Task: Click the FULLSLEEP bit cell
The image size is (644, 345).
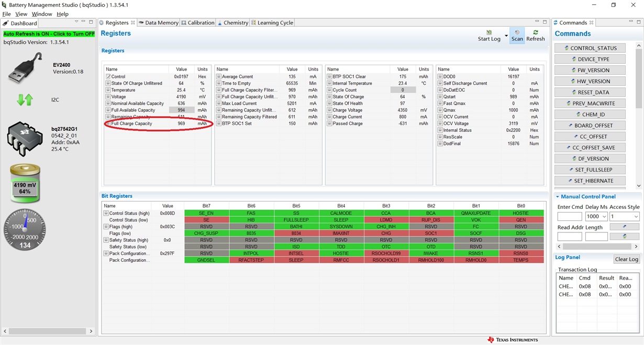Action: point(296,220)
